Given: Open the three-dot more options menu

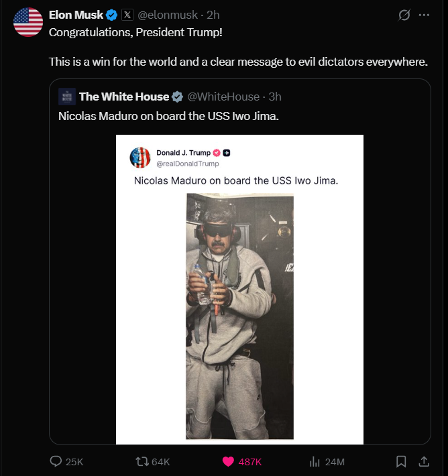Looking at the screenshot, I should pos(424,15).
